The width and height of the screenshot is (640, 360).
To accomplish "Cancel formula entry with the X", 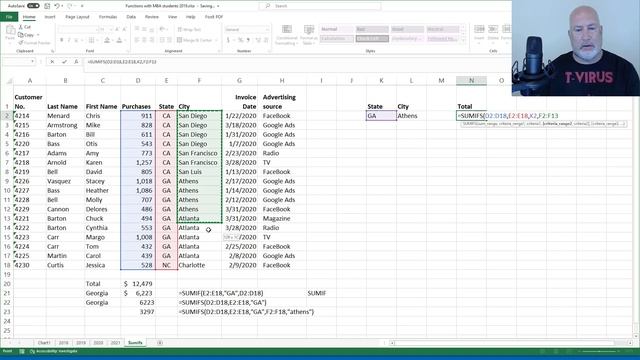I will click(52, 62).
